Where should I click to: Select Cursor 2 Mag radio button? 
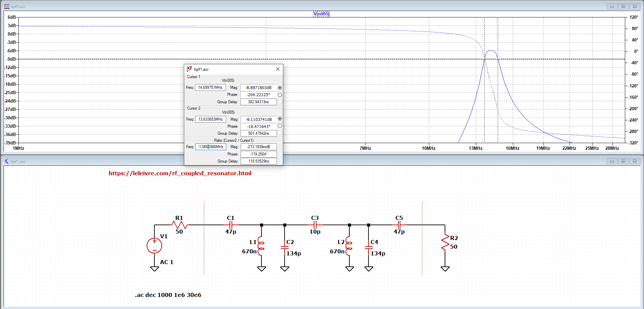coord(280,119)
